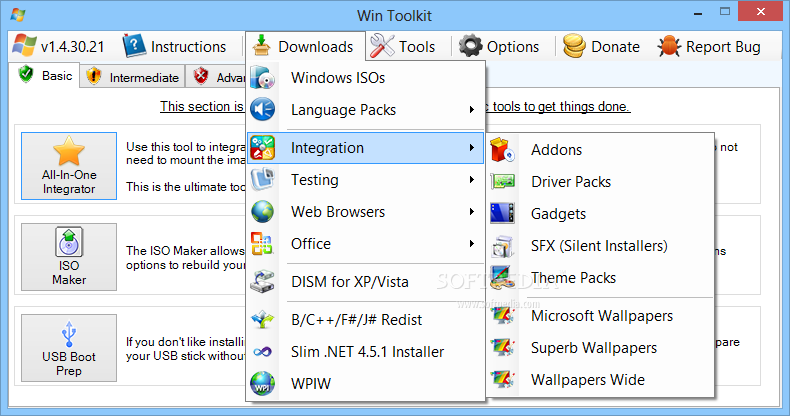This screenshot has height=416, width=790.
Task: Click the Tools wrench and screwdriver icon
Action: click(382, 46)
